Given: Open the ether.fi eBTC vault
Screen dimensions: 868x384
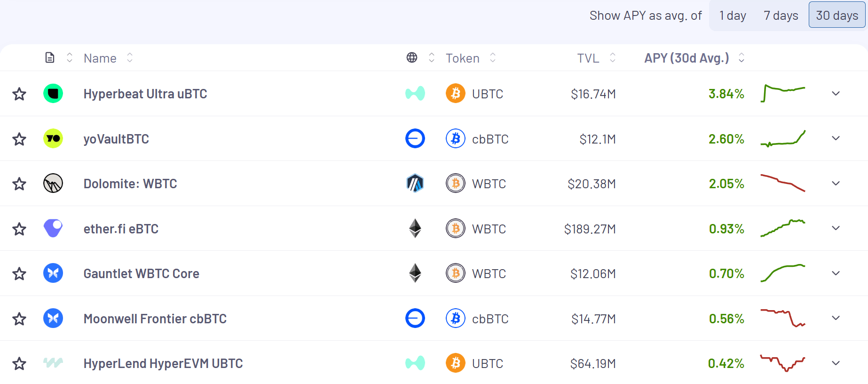Looking at the screenshot, I should pyautogui.click(x=121, y=229).
